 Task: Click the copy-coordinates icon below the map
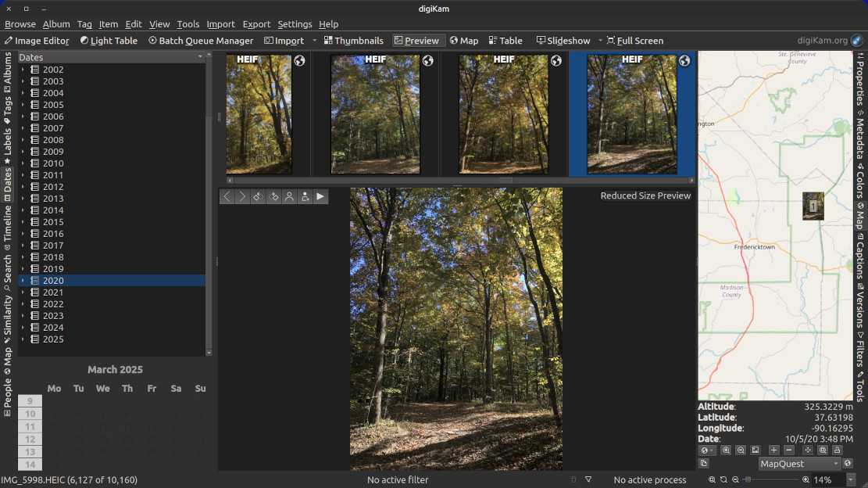702,463
